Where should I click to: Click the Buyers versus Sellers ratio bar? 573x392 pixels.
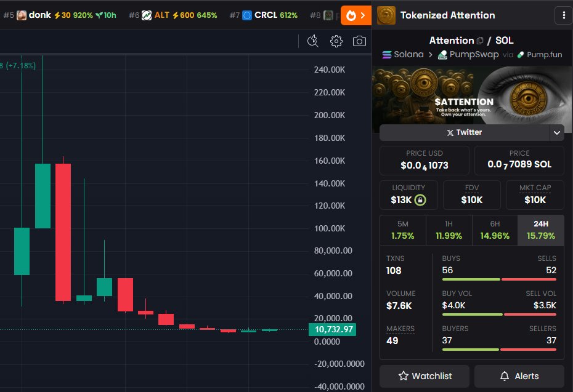tap(499, 350)
